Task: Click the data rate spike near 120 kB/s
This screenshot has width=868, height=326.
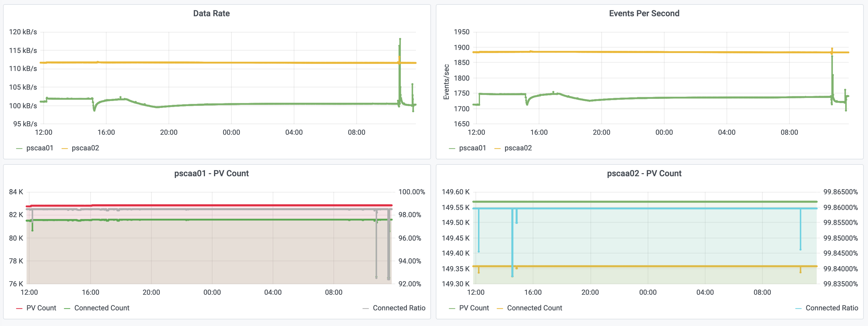Action: 400,40
